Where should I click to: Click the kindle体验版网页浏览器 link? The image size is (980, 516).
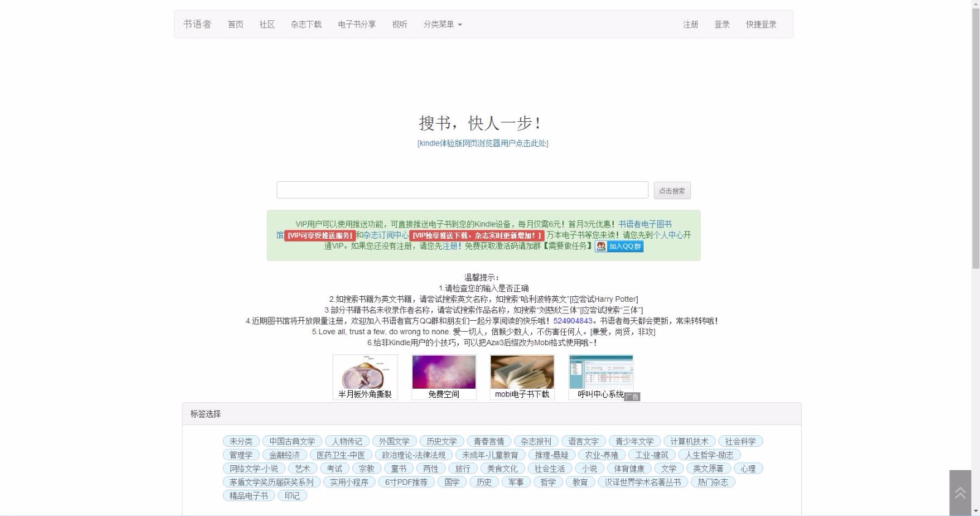pos(483,143)
